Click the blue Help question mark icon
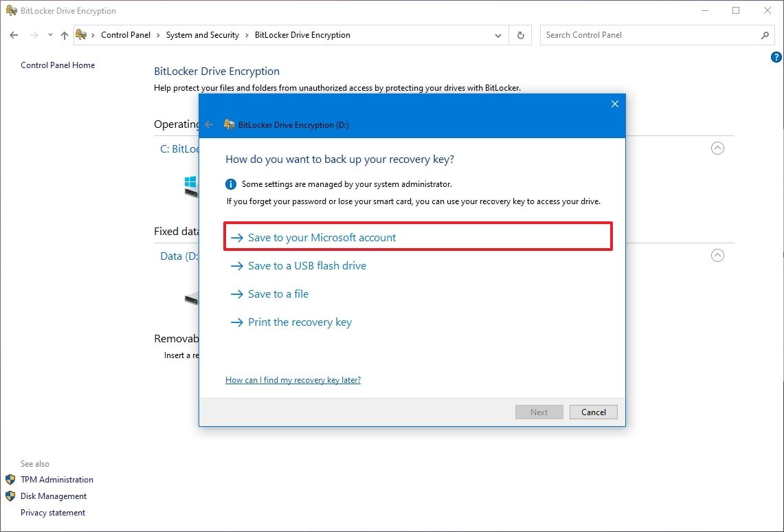Image resolution: width=784 pixels, height=532 pixels. pos(776,58)
